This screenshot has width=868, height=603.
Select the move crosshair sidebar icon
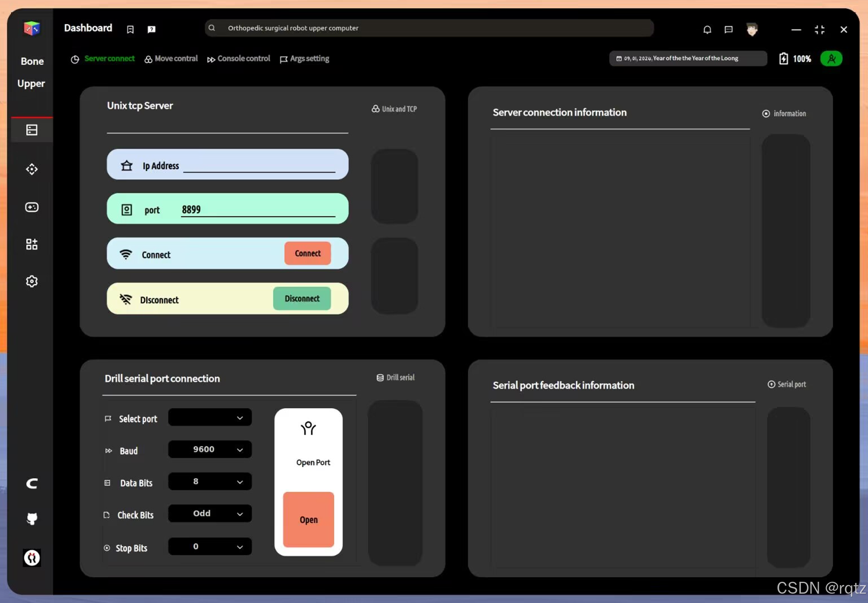pos(32,169)
